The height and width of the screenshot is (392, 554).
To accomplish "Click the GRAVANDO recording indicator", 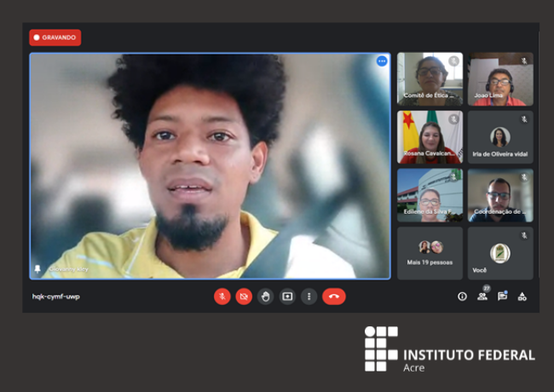I will pos(55,37).
